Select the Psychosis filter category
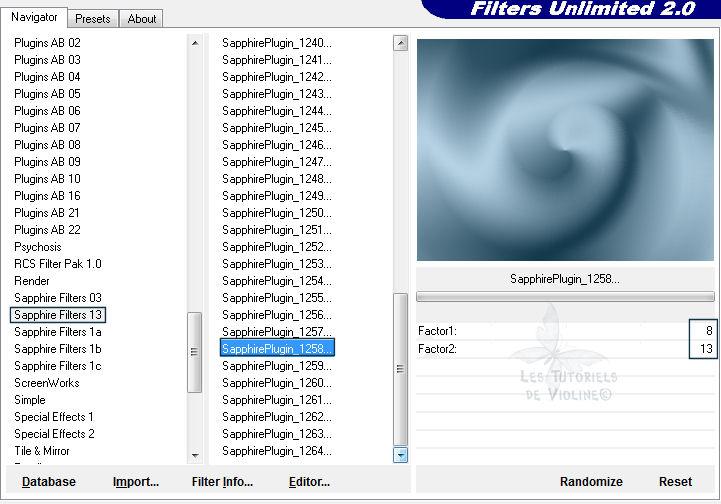The width and height of the screenshot is (721, 504). point(38,247)
